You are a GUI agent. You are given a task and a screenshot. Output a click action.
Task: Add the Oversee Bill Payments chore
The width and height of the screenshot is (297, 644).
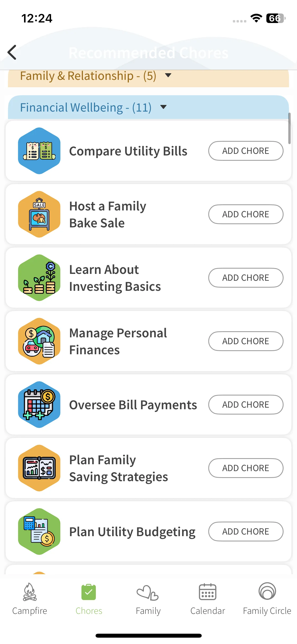click(x=246, y=405)
